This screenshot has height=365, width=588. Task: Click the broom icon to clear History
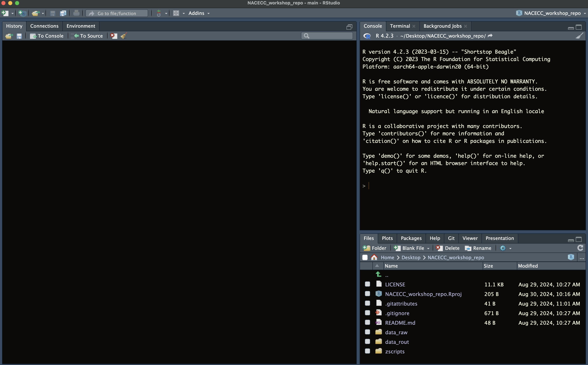[124, 36]
